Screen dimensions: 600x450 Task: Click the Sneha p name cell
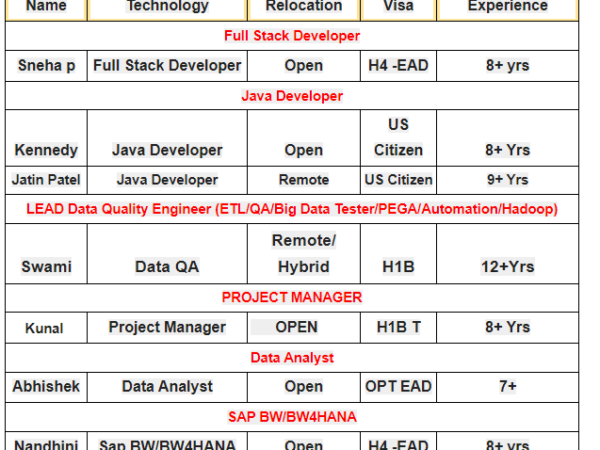click(46, 66)
